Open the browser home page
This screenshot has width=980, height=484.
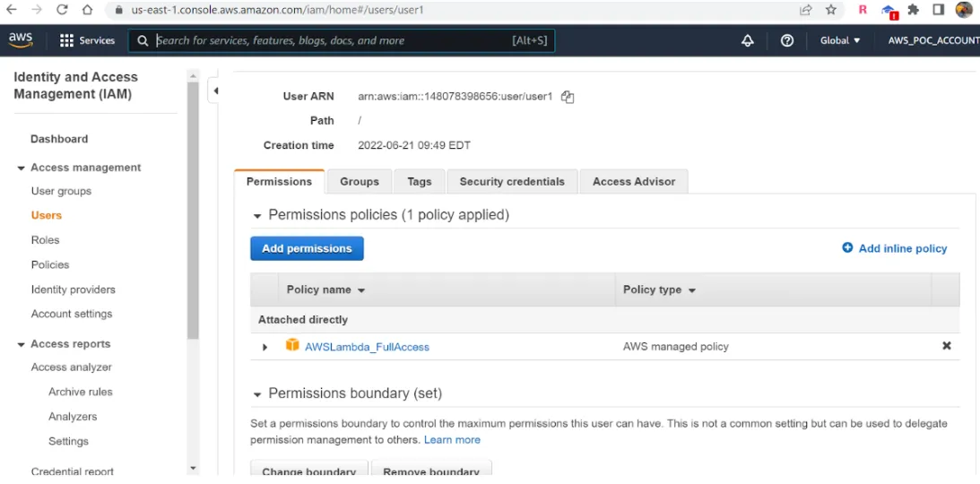(88, 9)
